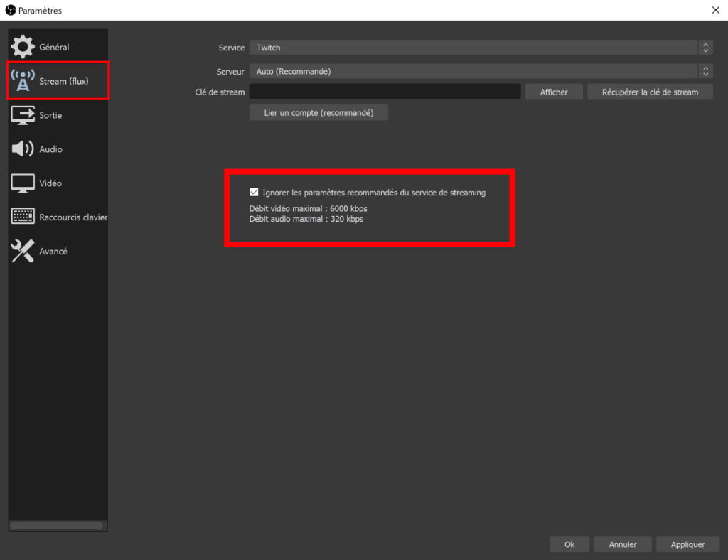Confirm settings with the Ok button

[569, 544]
